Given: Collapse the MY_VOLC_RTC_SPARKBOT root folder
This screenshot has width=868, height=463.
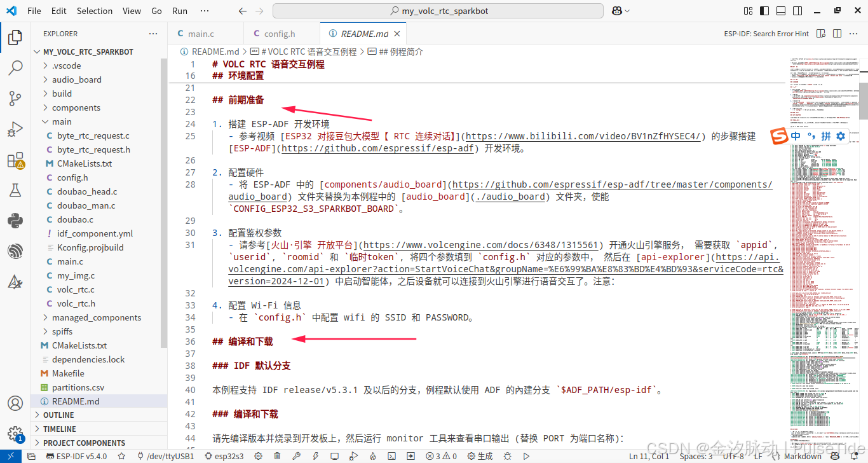Looking at the screenshot, I should point(99,52).
